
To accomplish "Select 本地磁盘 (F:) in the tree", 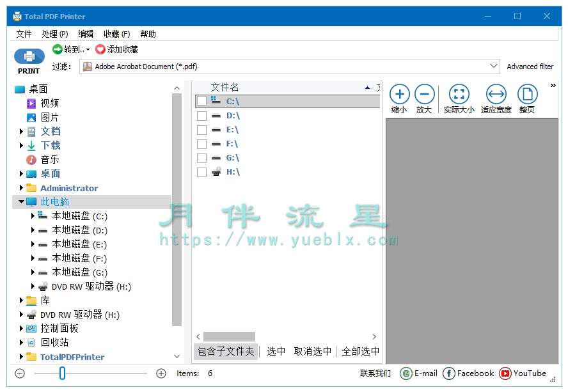I will pyautogui.click(x=79, y=258).
